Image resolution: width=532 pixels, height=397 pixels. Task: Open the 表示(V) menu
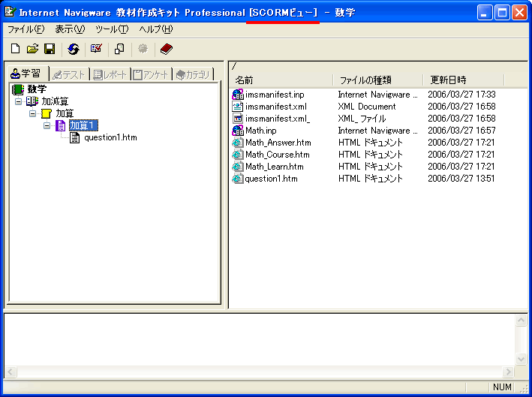click(x=70, y=29)
